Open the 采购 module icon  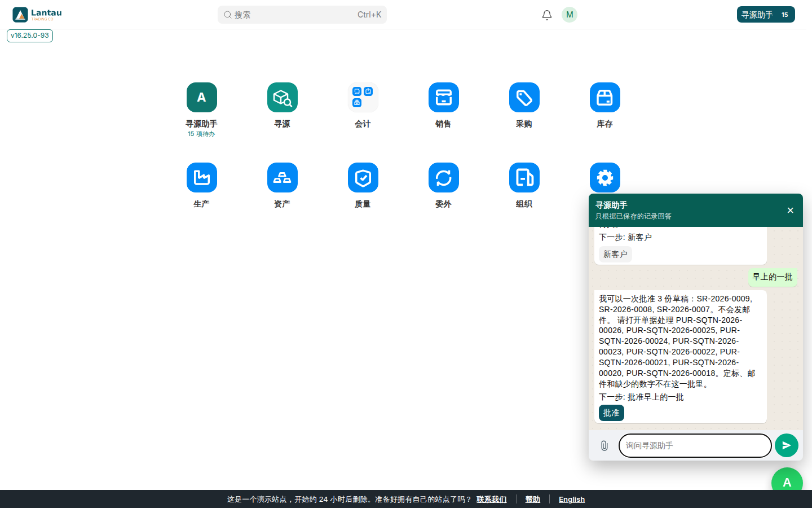[524, 98]
